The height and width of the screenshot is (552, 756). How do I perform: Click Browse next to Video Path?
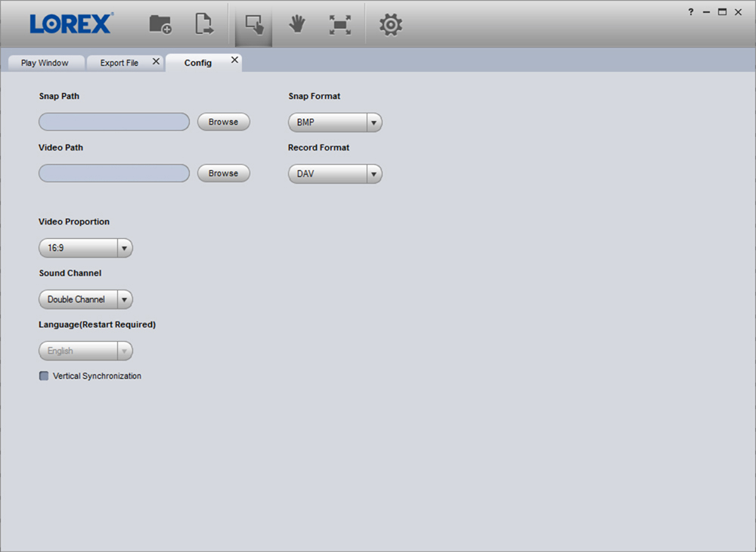(224, 174)
